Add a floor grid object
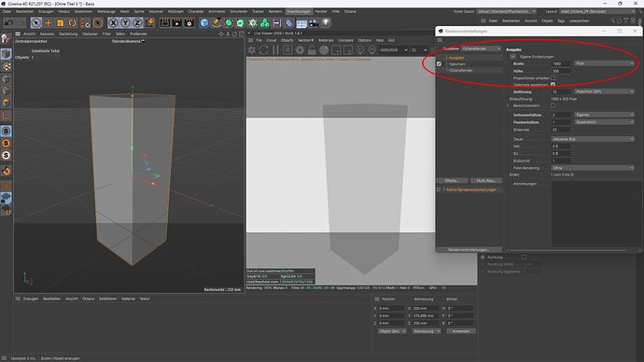Image resolution: width=644 pixels, height=362 pixels. pyautogui.click(x=301, y=23)
